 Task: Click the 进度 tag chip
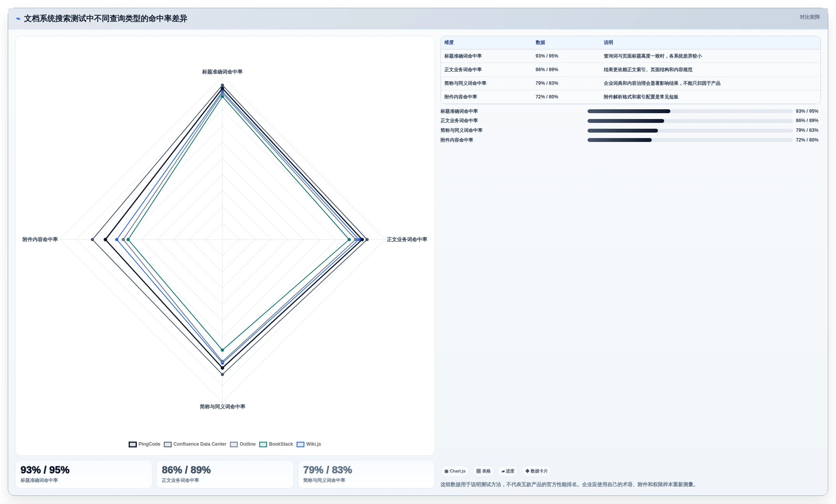[x=508, y=471]
